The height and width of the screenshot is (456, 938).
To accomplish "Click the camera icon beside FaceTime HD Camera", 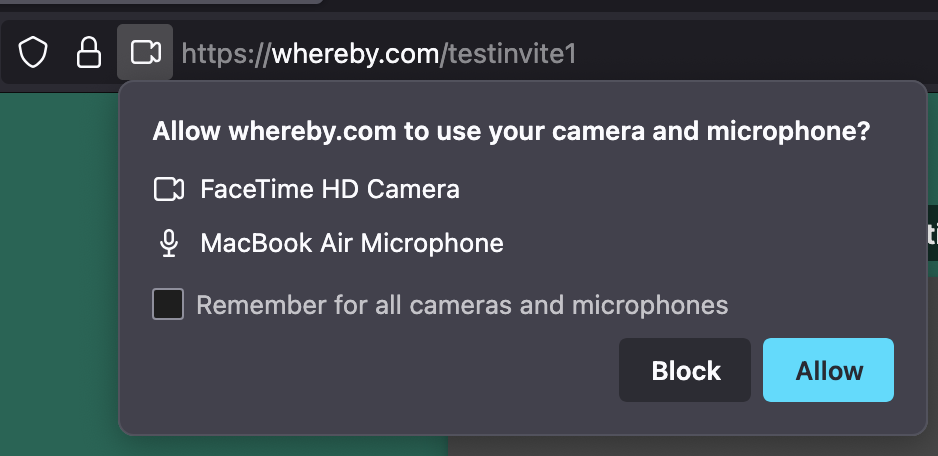I will 169,189.
